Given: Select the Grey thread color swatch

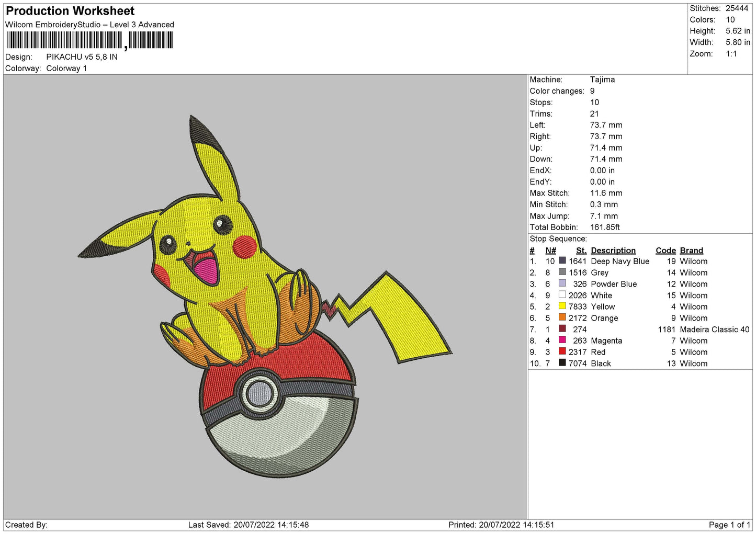Looking at the screenshot, I should click(562, 272).
